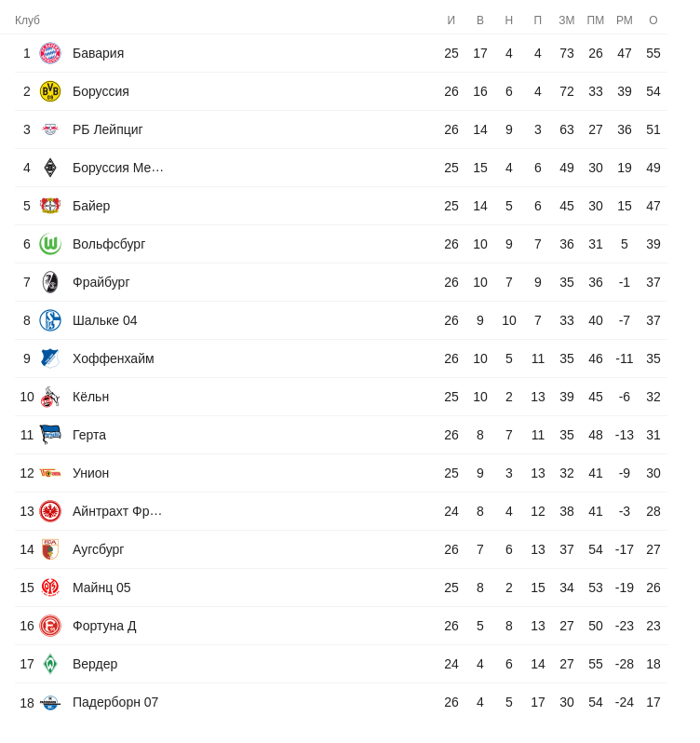This screenshot has width=700, height=743.
Task: Click the Bayern Munich club logo
Action: click(50, 53)
